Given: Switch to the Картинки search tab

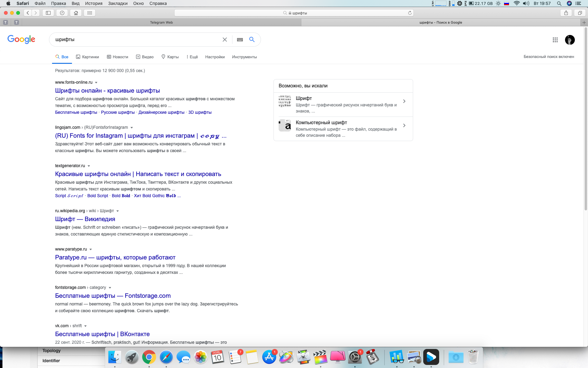Looking at the screenshot, I should [x=88, y=57].
